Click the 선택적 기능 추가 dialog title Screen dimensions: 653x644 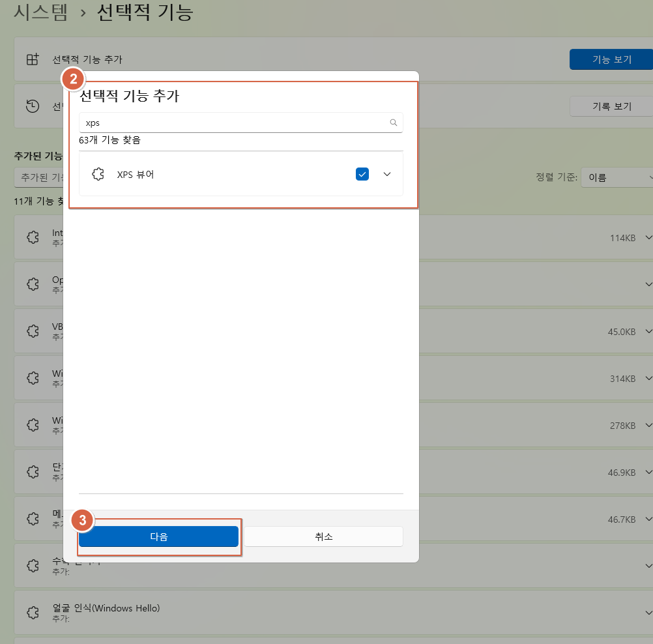pyautogui.click(x=129, y=96)
